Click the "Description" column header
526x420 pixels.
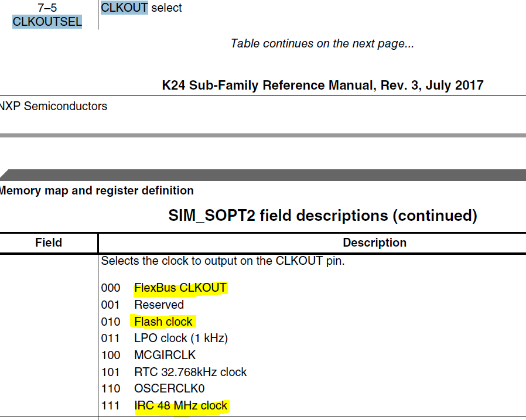point(374,243)
